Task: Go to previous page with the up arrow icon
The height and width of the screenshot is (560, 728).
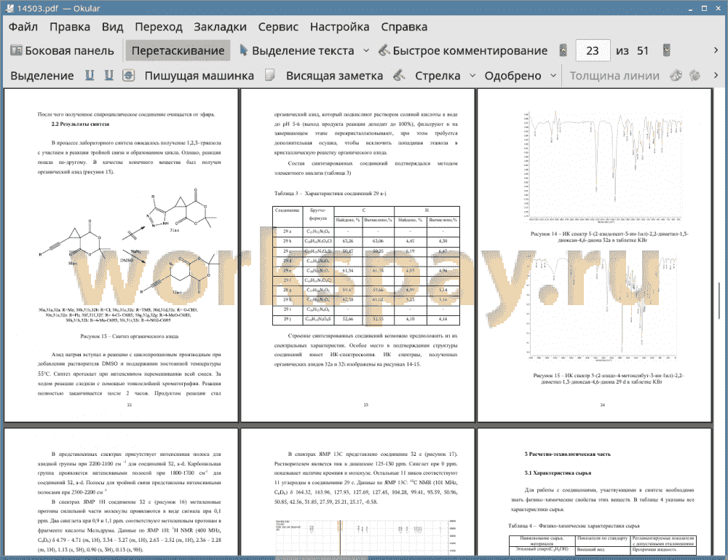Action: coord(563,51)
